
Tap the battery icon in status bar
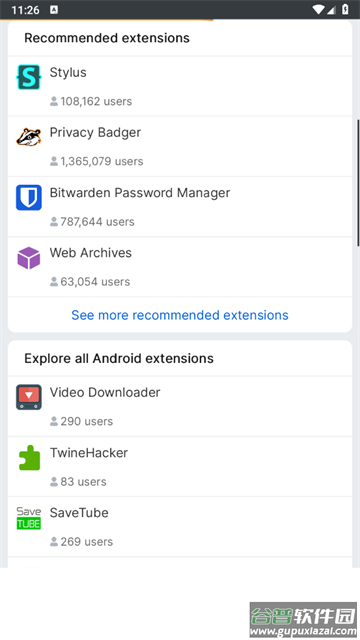(x=345, y=9)
